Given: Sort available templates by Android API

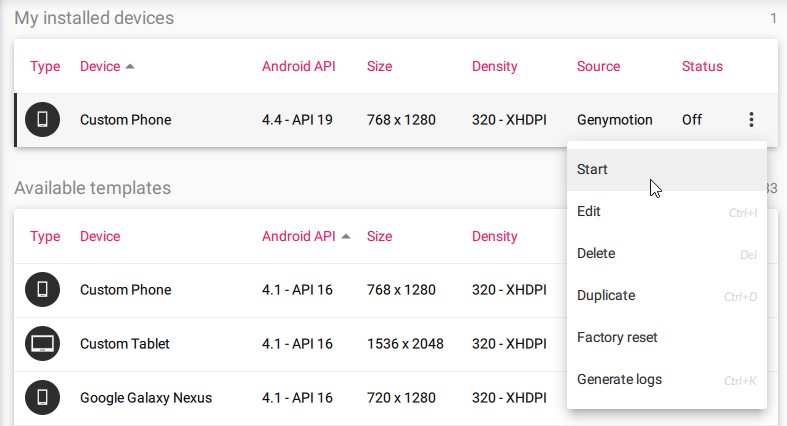Looking at the screenshot, I should (x=299, y=236).
